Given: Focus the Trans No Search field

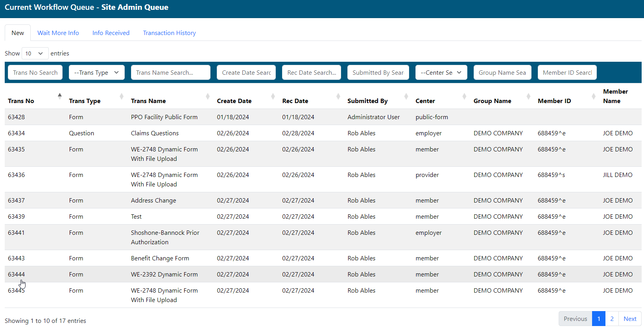Looking at the screenshot, I should pyautogui.click(x=35, y=73).
